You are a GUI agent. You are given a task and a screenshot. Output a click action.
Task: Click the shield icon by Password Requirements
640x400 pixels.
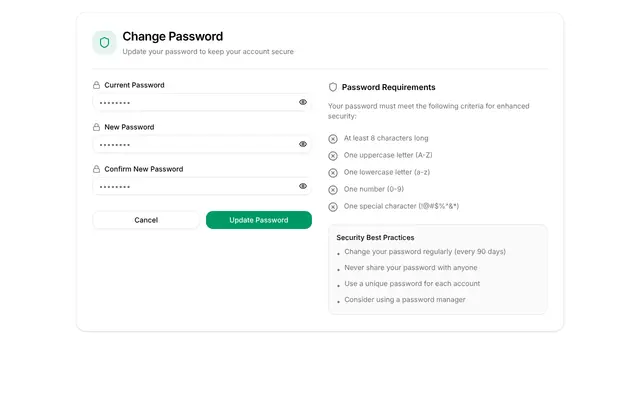pyautogui.click(x=333, y=87)
